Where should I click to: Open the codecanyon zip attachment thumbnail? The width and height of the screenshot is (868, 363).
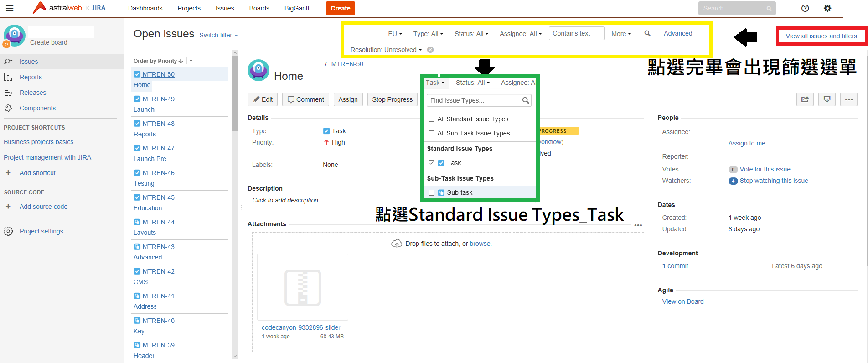(x=303, y=287)
